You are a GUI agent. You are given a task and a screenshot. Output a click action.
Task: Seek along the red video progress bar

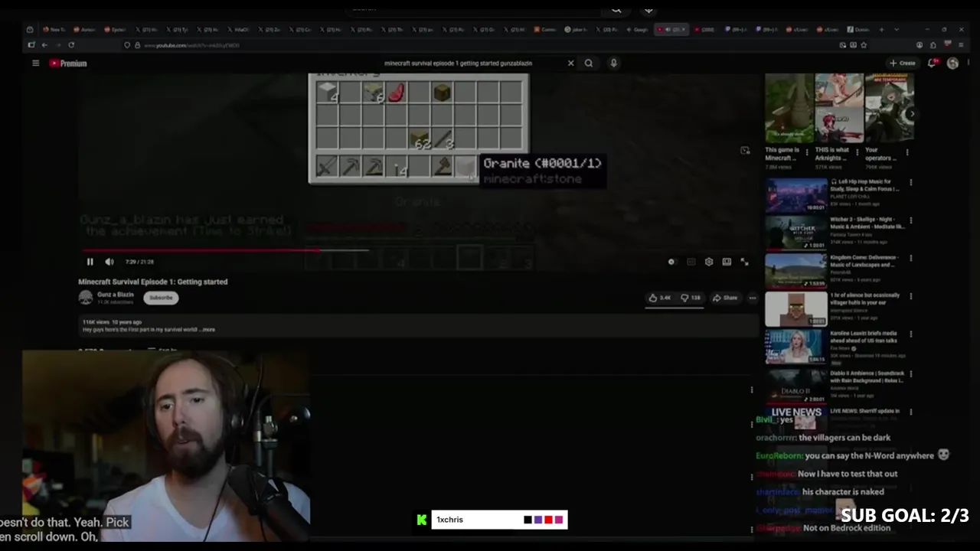225,249
